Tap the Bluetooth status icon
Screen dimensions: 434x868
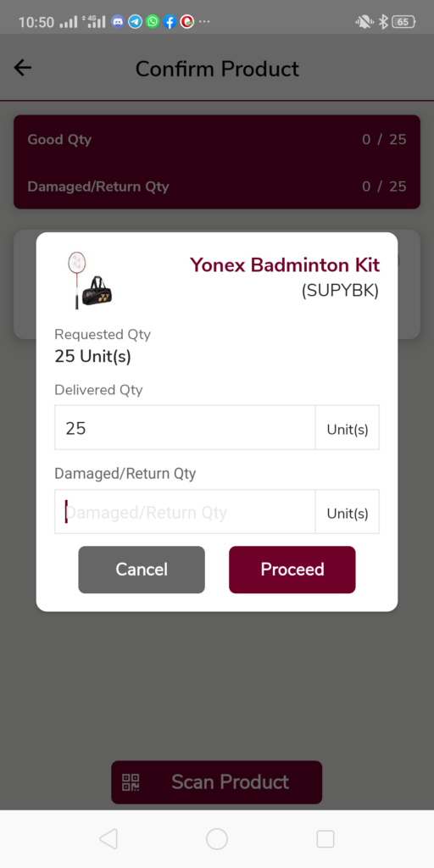pos(382,22)
